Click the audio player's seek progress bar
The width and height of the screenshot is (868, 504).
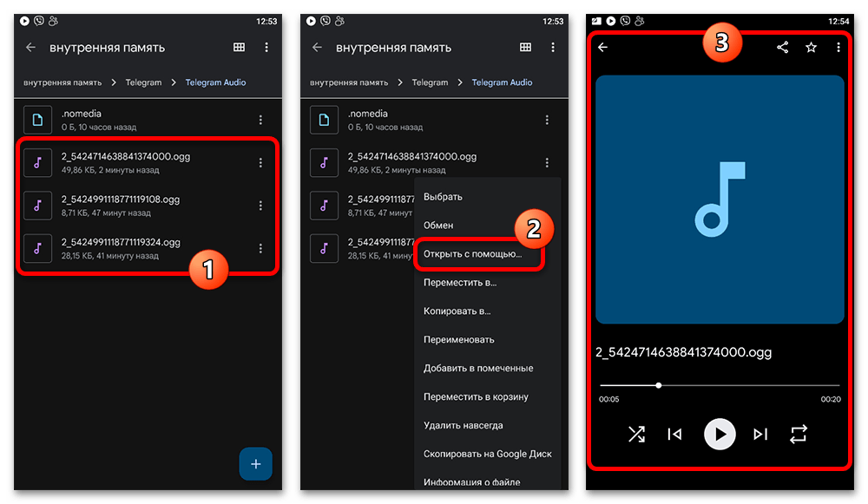(x=720, y=385)
